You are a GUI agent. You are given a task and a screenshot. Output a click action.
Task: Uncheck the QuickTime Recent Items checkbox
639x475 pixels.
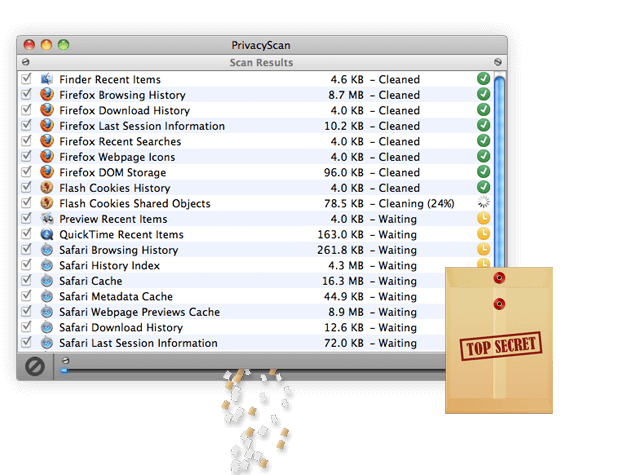[x=26, y=233]
